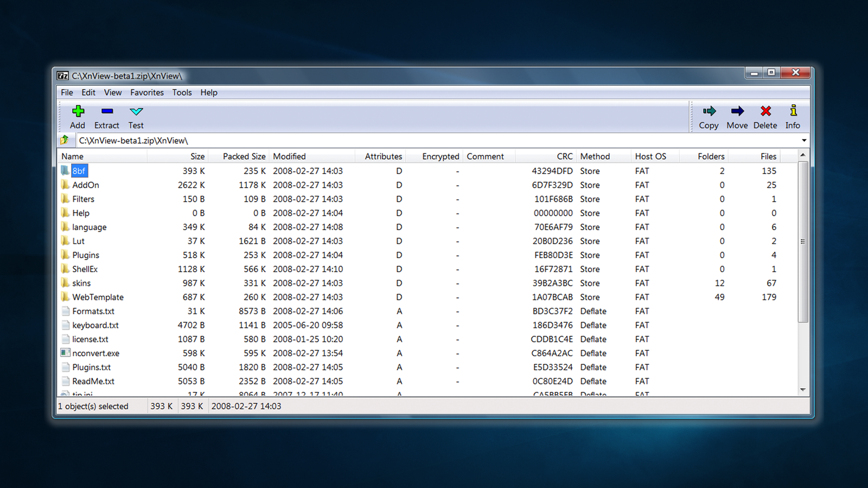Click the Copy arrow icon
This screenshot has width=868, height=488.
(x=709, y=111)
